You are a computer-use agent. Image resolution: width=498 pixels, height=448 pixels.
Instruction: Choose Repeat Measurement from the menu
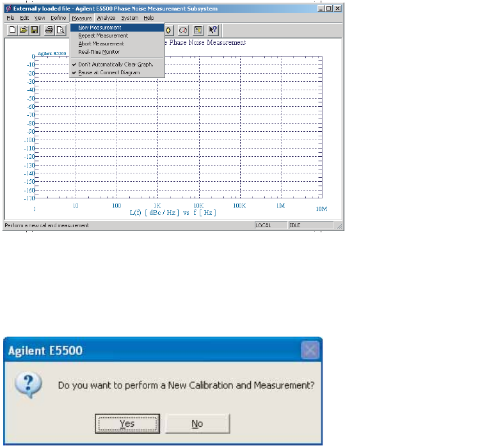pos(117,36)
